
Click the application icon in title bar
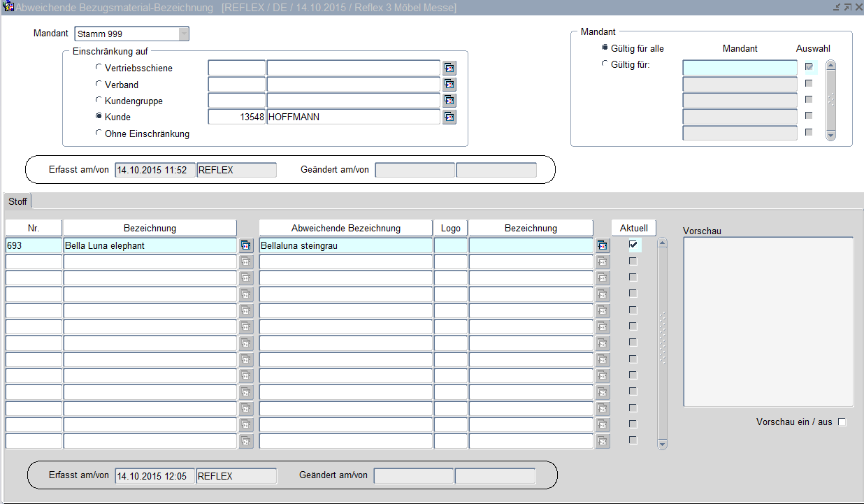[8, 8]
